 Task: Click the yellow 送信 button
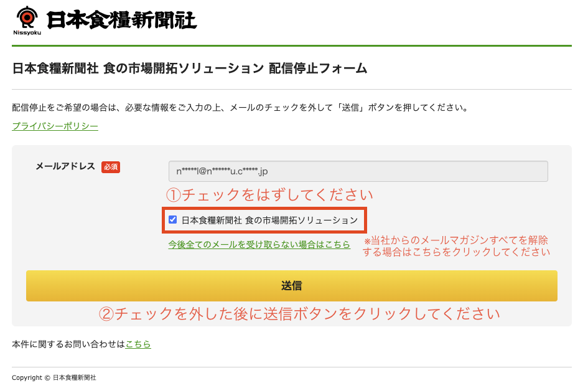[292, 286]
